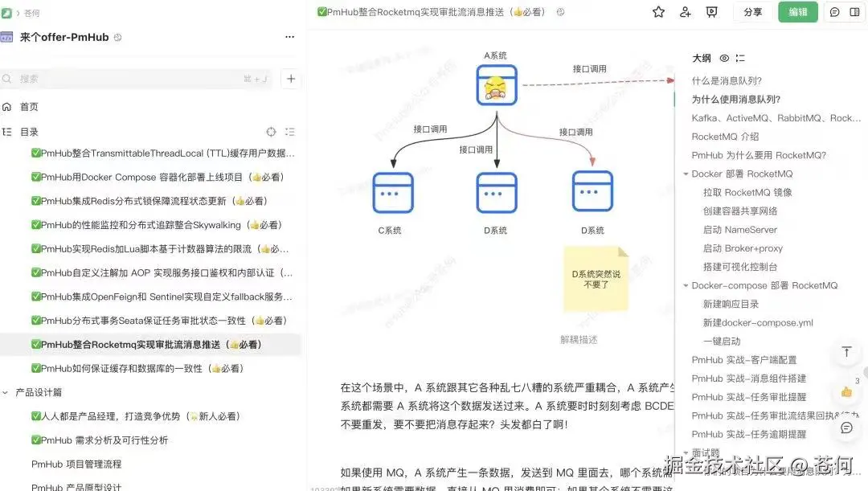Collapse Docker-compose 部署 RocketMQ outline section

[x=686, y=285]
